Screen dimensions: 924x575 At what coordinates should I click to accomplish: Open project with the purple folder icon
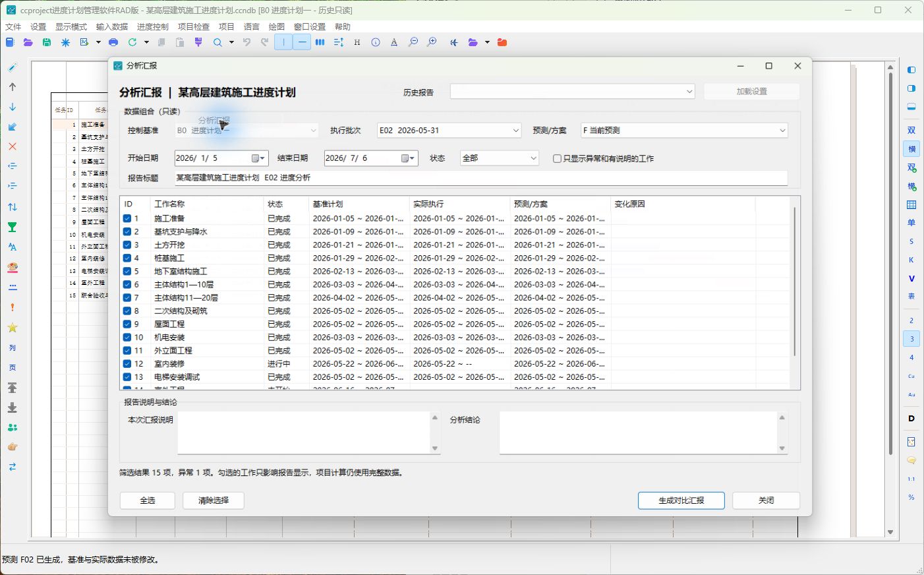tap(28, 42)
